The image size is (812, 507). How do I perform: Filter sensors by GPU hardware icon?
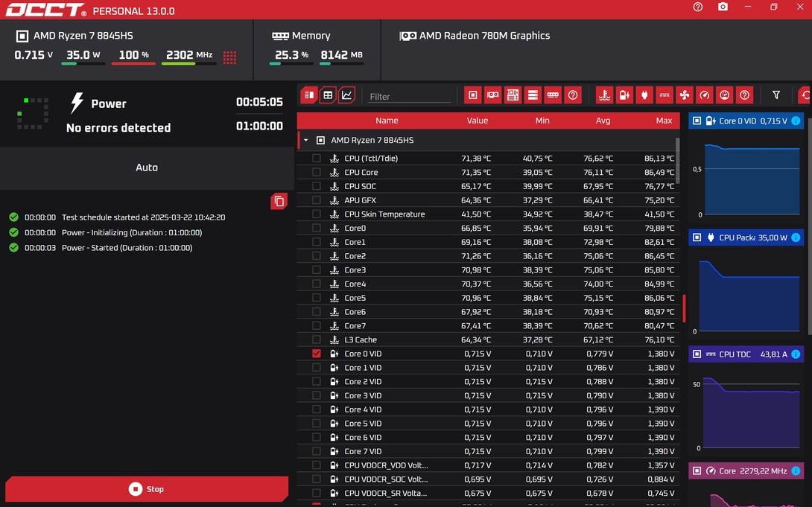[492, 95]
